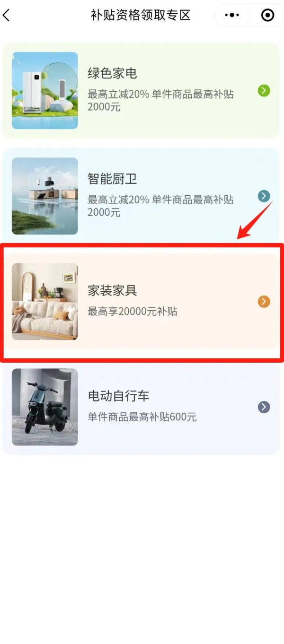Open the three-dot more menu

[x=232, y=15]
